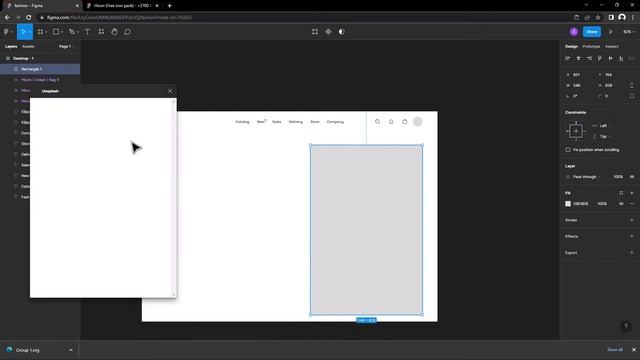The image size is (640, 360).
Task: Add an Effect with plus button
Action: [x=632, y=236]
